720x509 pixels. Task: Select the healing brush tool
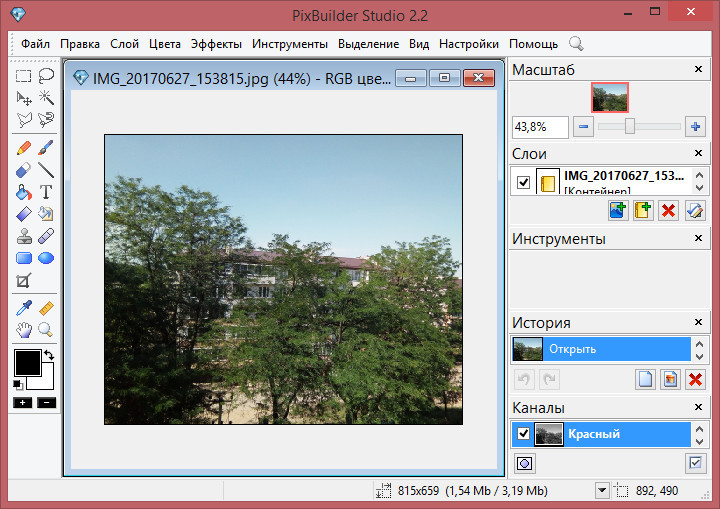click(46, 236)
